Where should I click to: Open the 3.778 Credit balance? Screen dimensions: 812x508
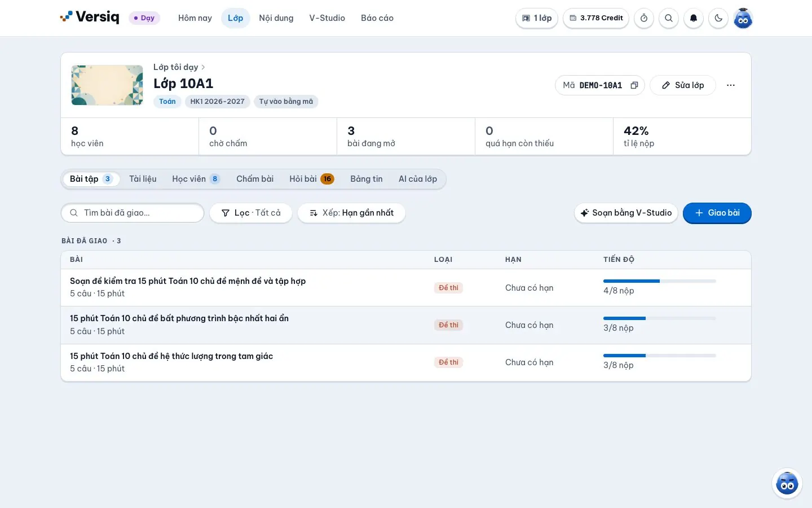pyautogui.click(x=596, y=18)
